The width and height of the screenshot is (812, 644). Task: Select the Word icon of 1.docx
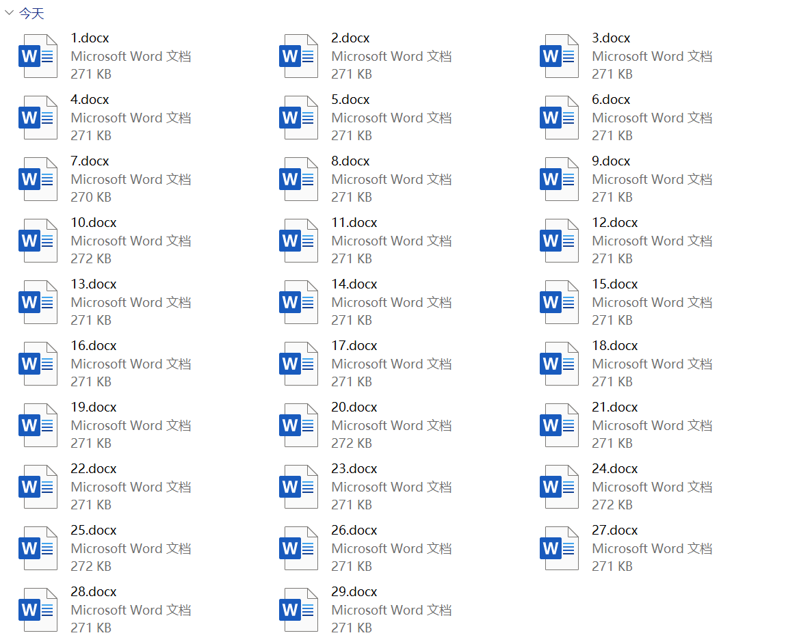tap(38, 56)
